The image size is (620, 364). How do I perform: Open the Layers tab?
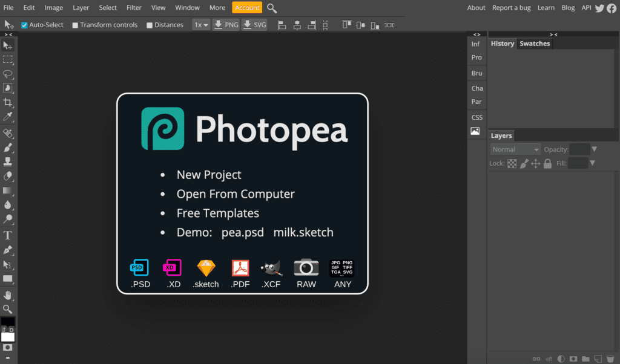(501, 135)
